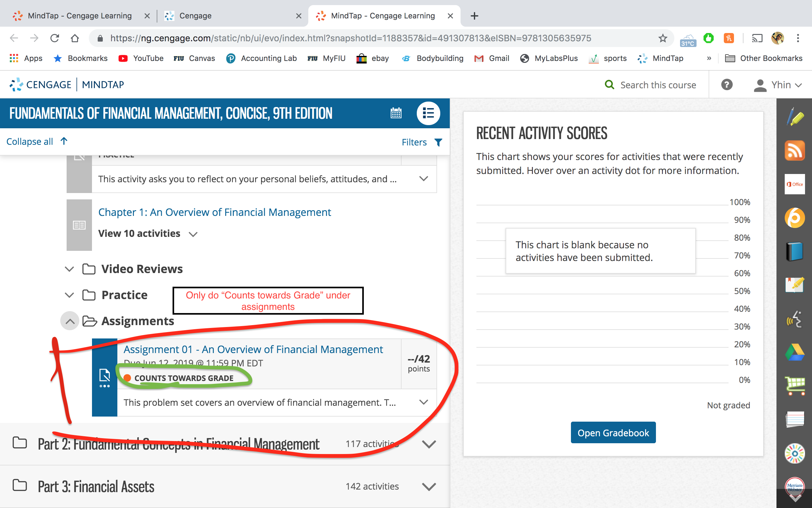Open Other Bookmarks folder
Viewport: 812px width, 508px height.
pyautogui.click(x=764, y=58)
